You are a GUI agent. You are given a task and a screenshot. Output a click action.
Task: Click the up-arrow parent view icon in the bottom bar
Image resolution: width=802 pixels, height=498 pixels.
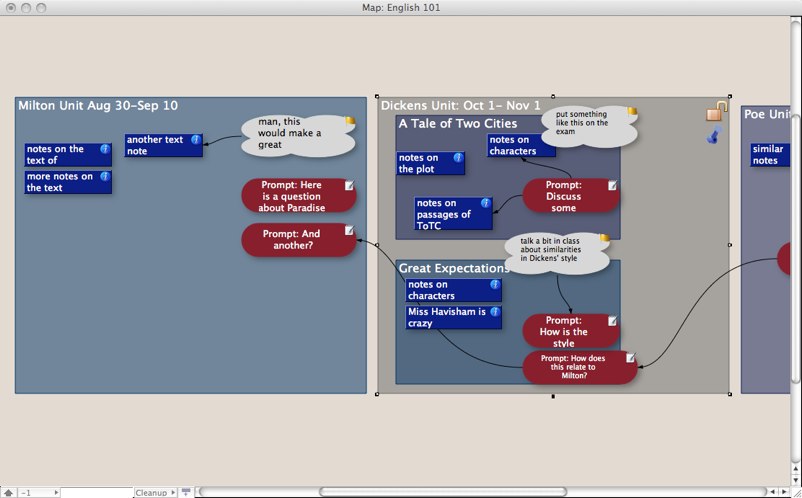[9, 492]
